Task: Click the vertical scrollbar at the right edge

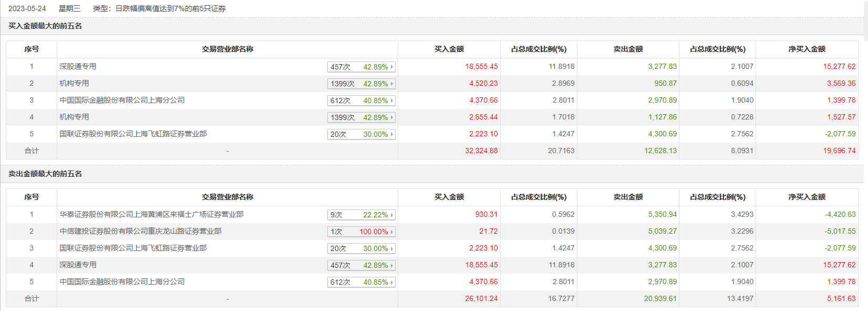Action: (865, 21)
